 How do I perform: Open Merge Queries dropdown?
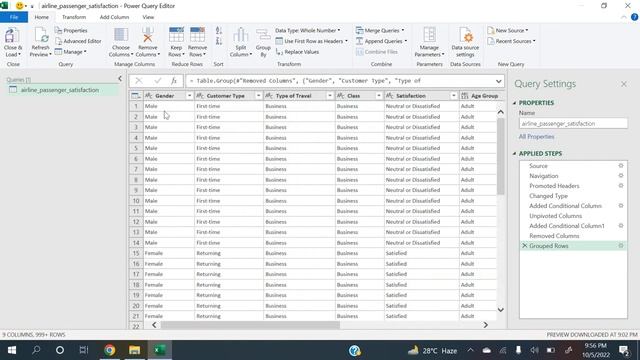(x=380, y=31)
